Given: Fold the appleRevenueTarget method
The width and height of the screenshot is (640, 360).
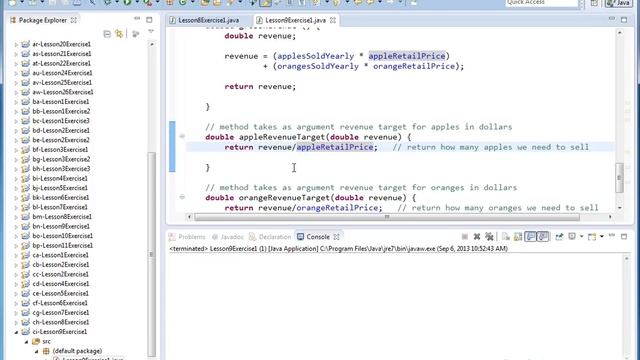Looking at the screenshot, I should pyautogui.click(x=182, y=136).
